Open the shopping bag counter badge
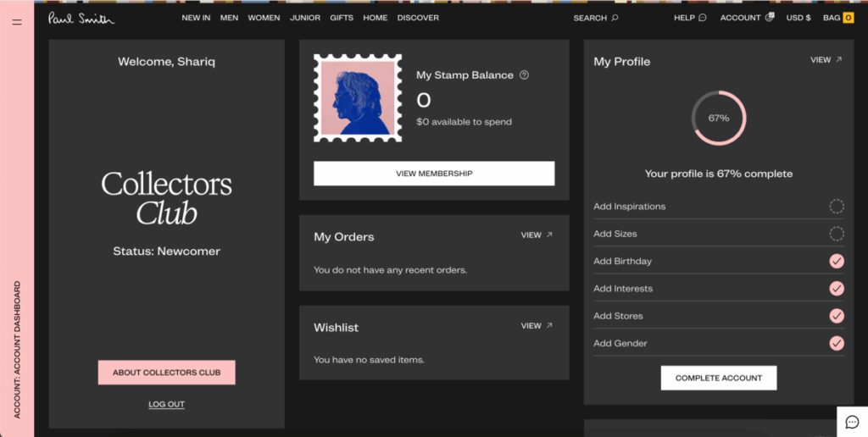The width and height of the screenshot is (868, 437). coord(848,18)
